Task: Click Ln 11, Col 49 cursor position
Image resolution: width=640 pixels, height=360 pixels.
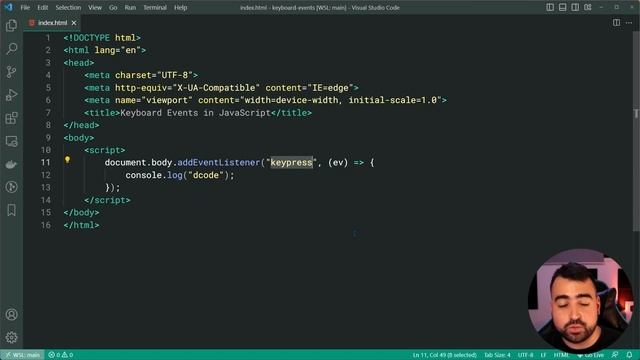Action: (444, 355)
